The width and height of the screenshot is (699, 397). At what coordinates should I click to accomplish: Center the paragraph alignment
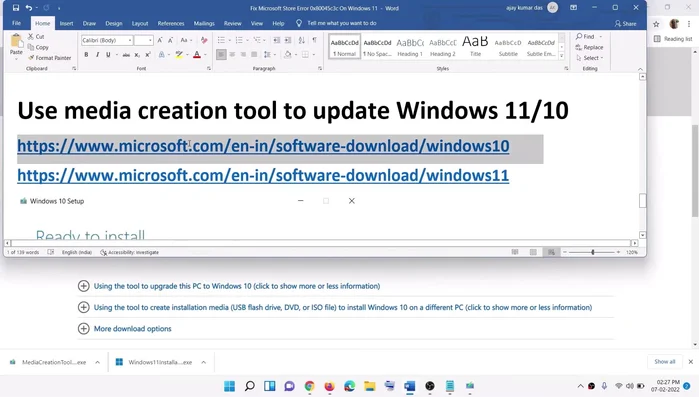(232, 55)
